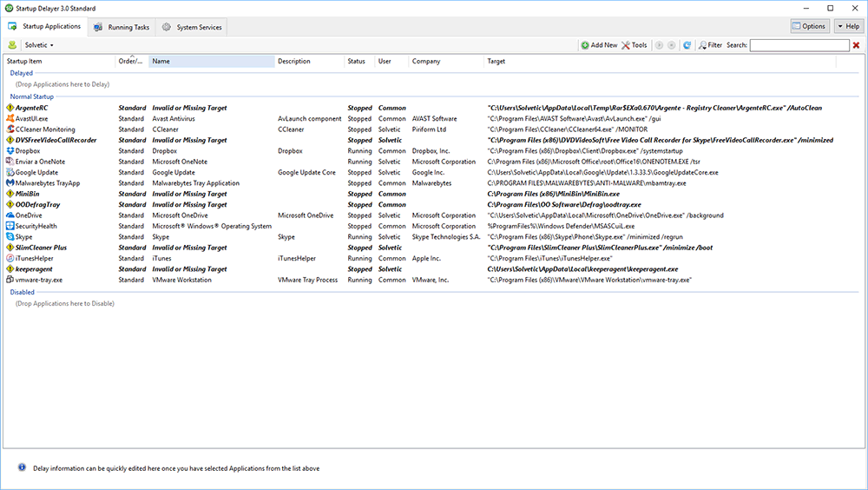Click the "Microsoft OneNote" name cell
868x490 pixels.
point(180,162)
